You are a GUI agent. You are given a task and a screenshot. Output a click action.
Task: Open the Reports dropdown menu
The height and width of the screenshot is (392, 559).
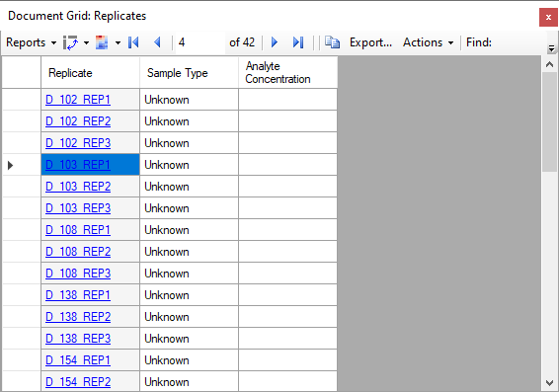pos(31,42)
